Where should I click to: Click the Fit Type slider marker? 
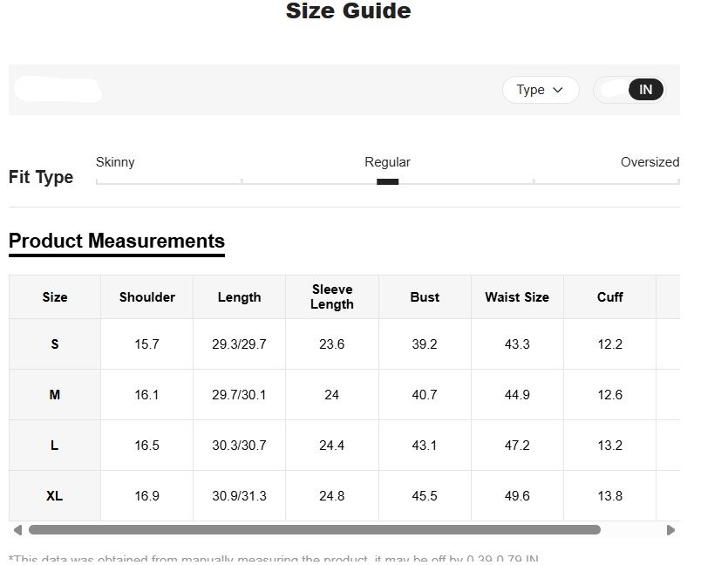pyautogui.click(x=387, y=181)
